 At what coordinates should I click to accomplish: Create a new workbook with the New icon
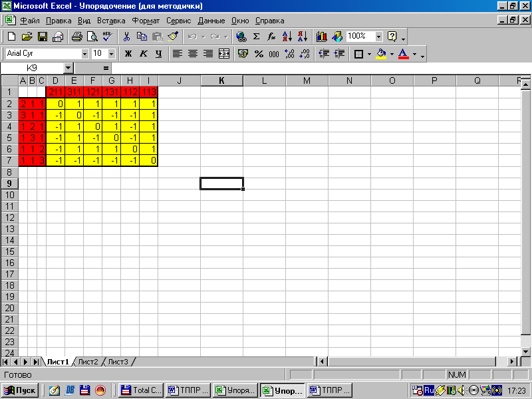tap(11, 37)
